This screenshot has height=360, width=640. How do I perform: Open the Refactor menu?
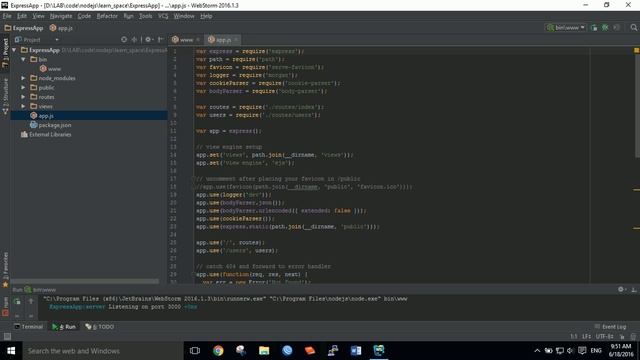tap(107, 16)
